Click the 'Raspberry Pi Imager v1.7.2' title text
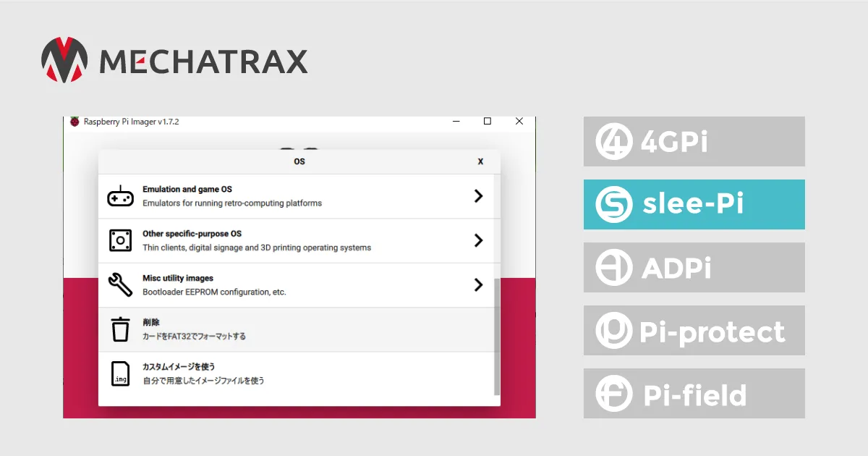The height and width of the screenshot is (456, 868). 132,122
